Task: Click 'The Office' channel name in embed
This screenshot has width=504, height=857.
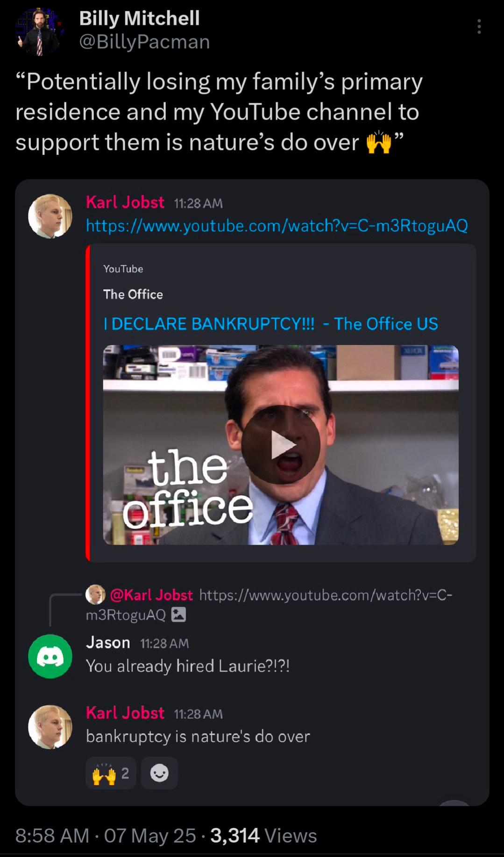Action: (x=133, y=294)
